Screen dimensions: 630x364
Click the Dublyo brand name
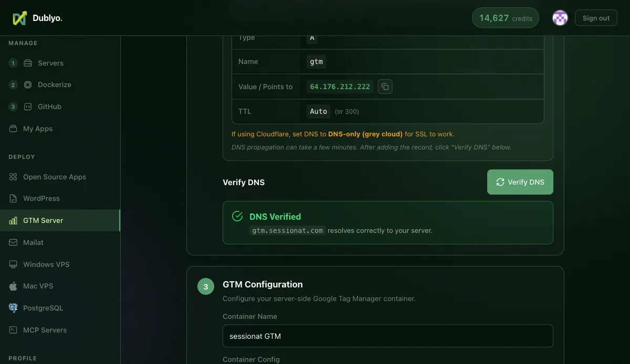point(47,18)
